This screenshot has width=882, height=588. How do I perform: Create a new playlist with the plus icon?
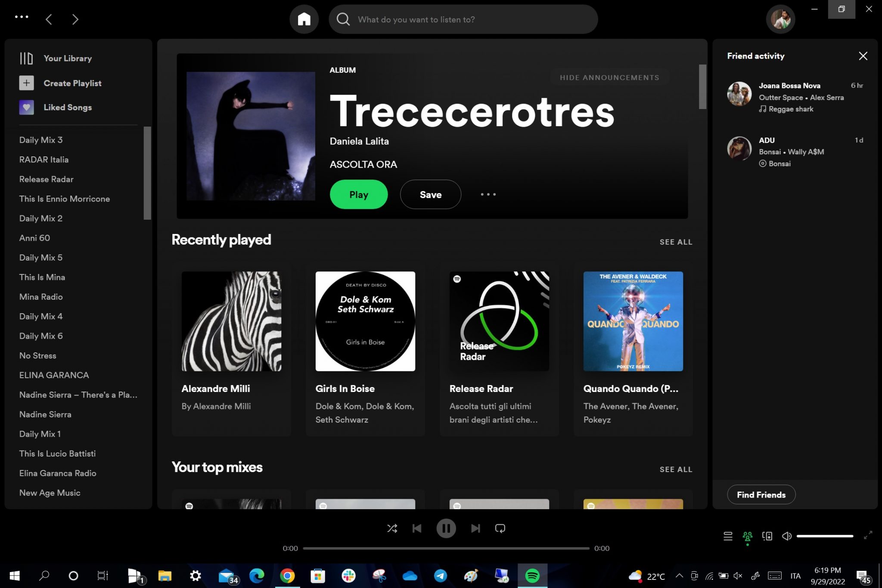pyautogui.click(x=26, y=83)
